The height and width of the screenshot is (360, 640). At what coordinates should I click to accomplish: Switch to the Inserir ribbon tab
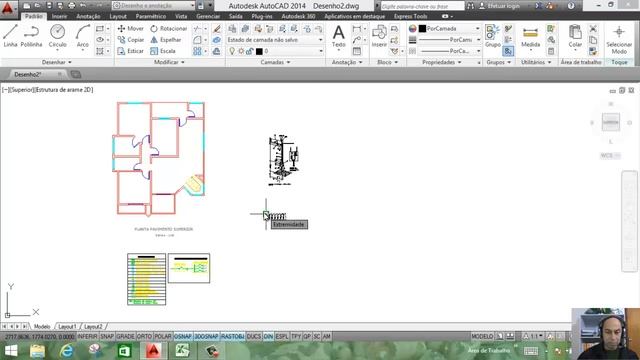(x=59, y=16)
